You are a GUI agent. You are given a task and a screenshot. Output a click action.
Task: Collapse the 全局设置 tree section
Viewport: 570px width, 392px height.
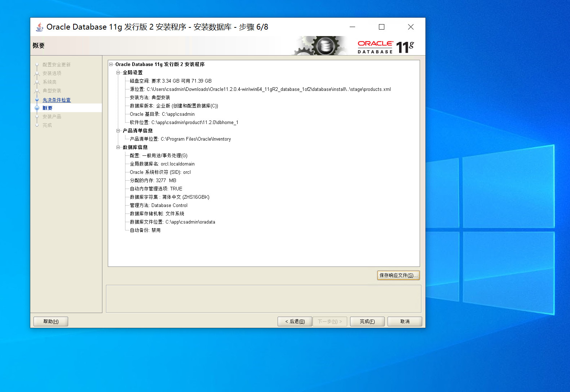pos(118,73)
